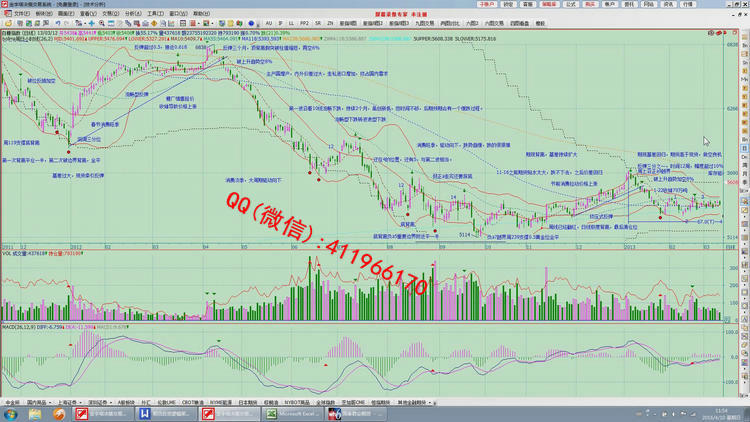This screenshot has height=422, width=750.
Task: Expand the arrow beside the cursor-mode icon
Action: 85,23
